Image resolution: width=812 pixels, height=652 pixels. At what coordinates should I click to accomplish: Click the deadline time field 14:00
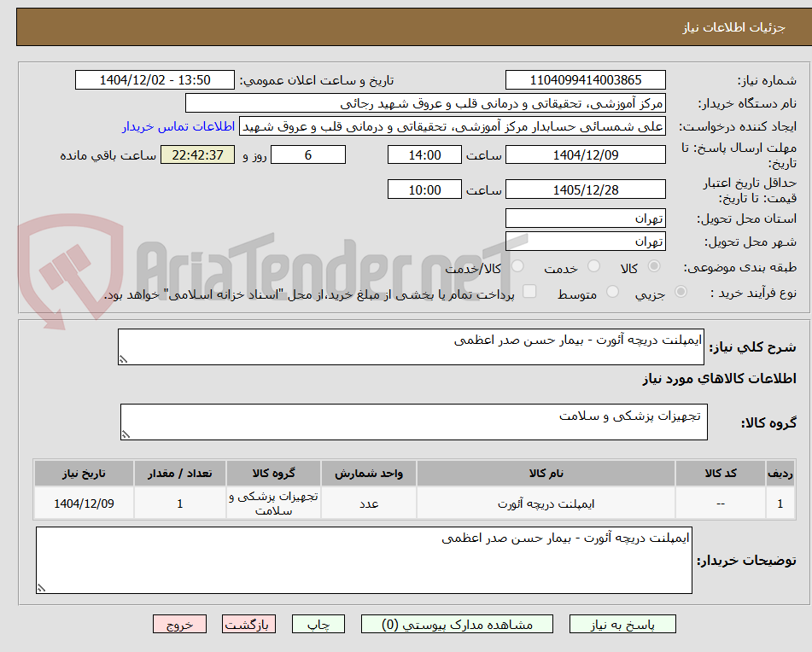tap(424, 154)
